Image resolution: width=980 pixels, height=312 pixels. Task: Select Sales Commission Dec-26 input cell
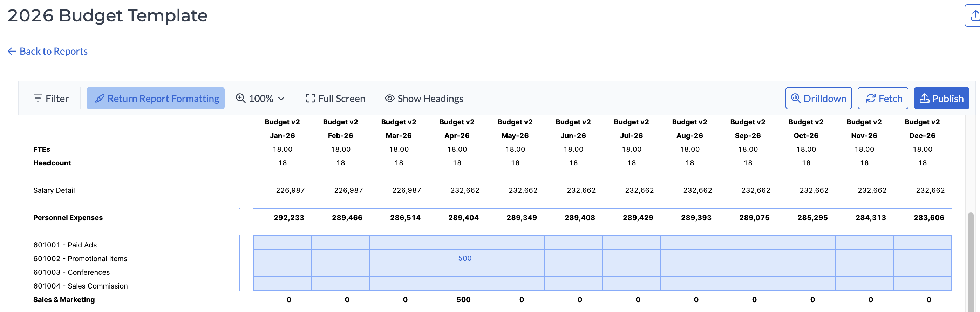922,284
